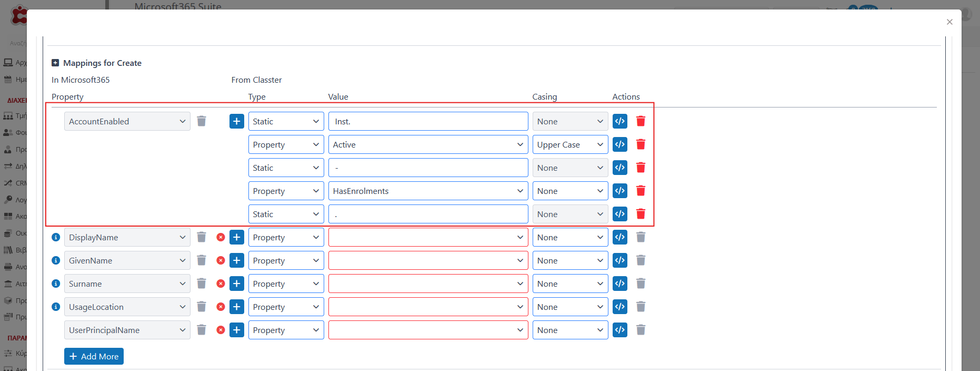Add value row with plus for UserPrincipalName
The image size is (980, 371).
pyautogui.click(x=237, y=330)
